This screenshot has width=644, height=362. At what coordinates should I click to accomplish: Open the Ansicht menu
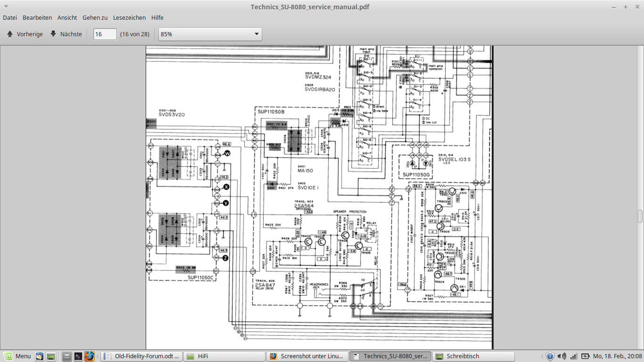(x=67, y=17)
